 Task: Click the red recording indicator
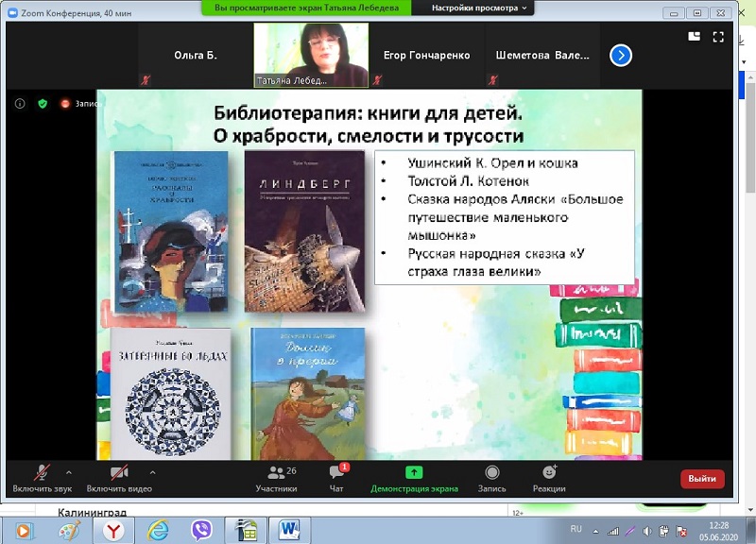pos(64,104)
